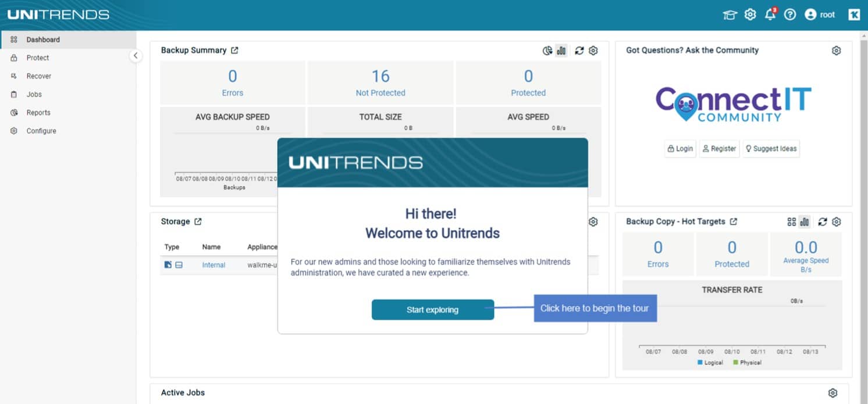
Task: Open the root user account menu
Action: tap(820, 15)
